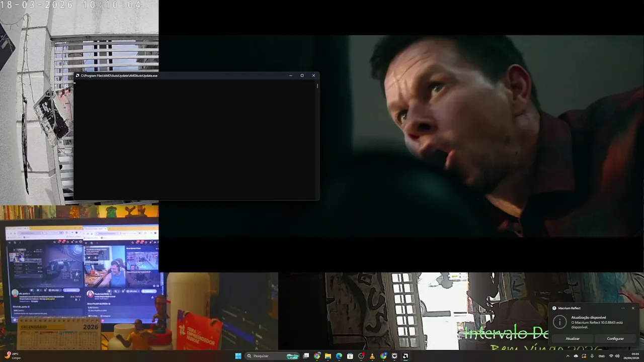
Task: Open the first Google Chrome taskbar icon
Action: pyautogui.click(x=317, y=356)
